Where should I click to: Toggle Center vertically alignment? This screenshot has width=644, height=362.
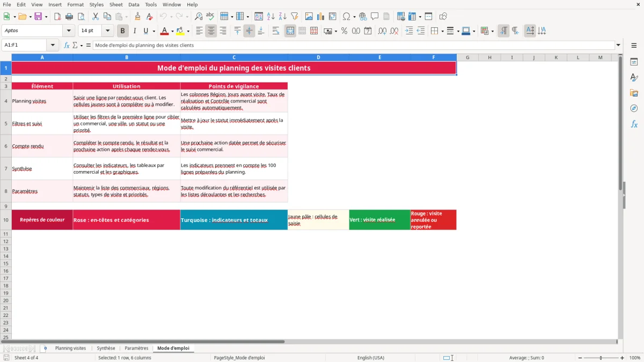coord(249,31)
